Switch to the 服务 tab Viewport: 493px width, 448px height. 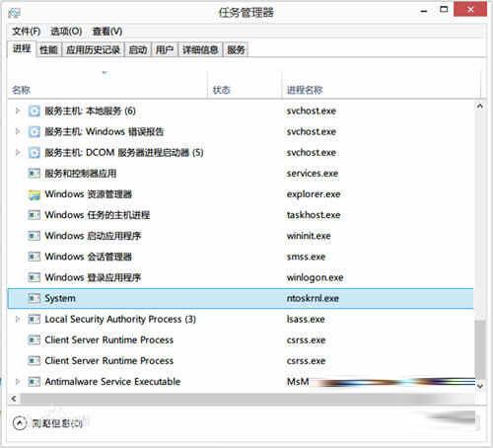coord(236,50)
